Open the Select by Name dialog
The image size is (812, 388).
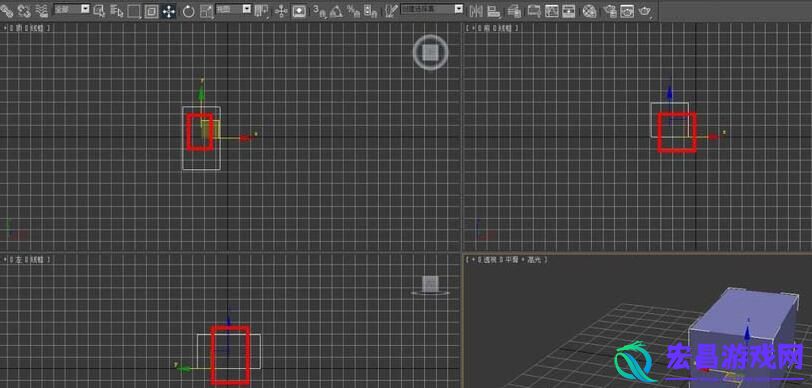coord(117,10)
